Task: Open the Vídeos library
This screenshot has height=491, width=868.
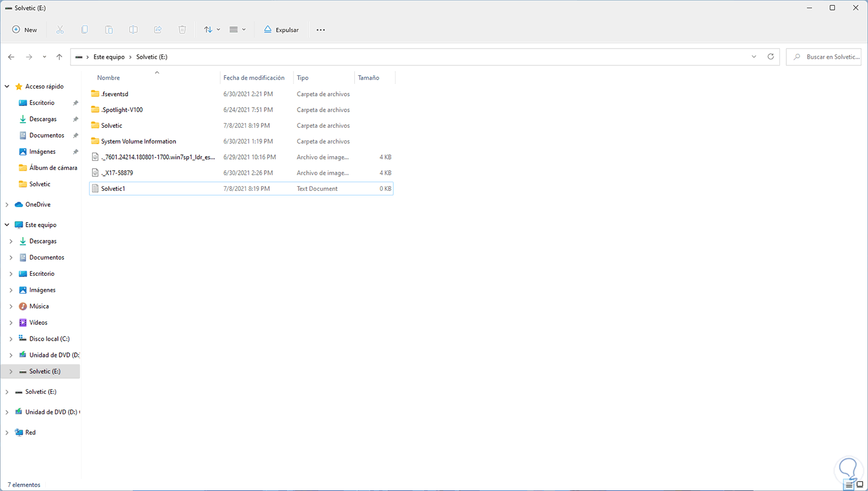Action: tap(38, 322)
